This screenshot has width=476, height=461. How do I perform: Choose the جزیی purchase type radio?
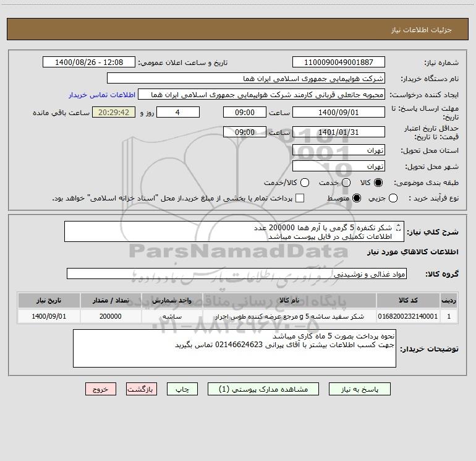pyautogui.click(x=393, y=199)
